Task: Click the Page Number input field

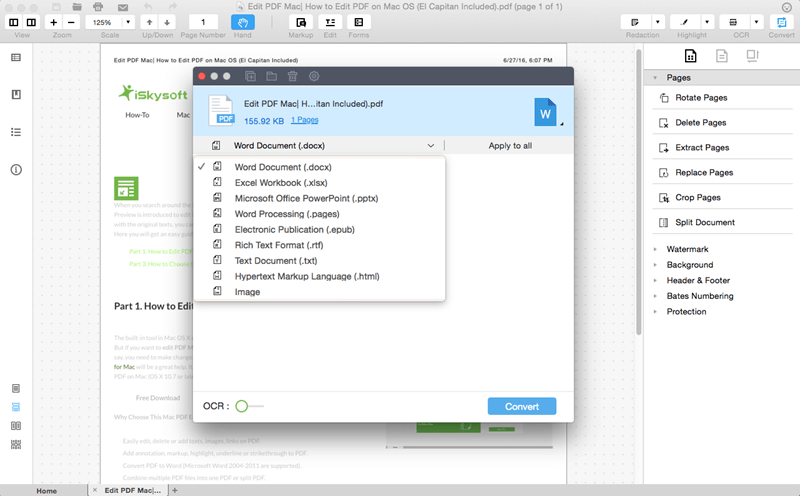Action: click(x=203, y=22)
